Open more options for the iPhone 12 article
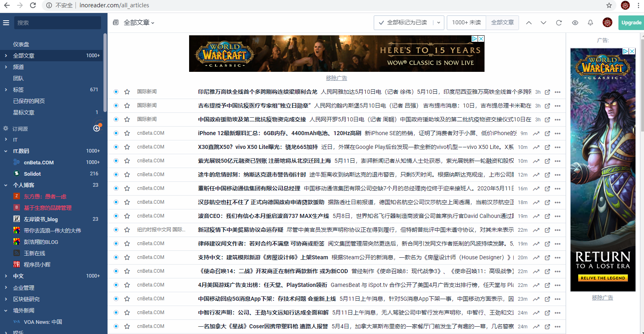 (x=558, y=134)
